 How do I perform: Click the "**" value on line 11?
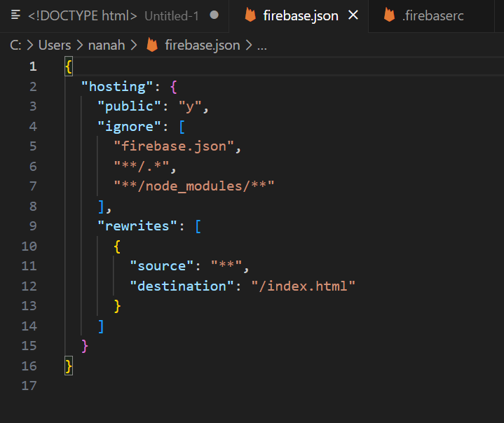(226, 266)
